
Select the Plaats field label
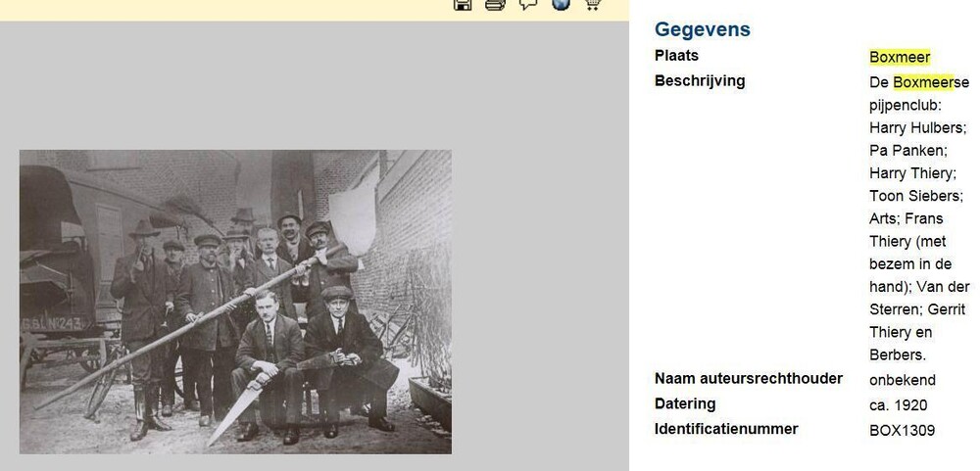point(676,56)
